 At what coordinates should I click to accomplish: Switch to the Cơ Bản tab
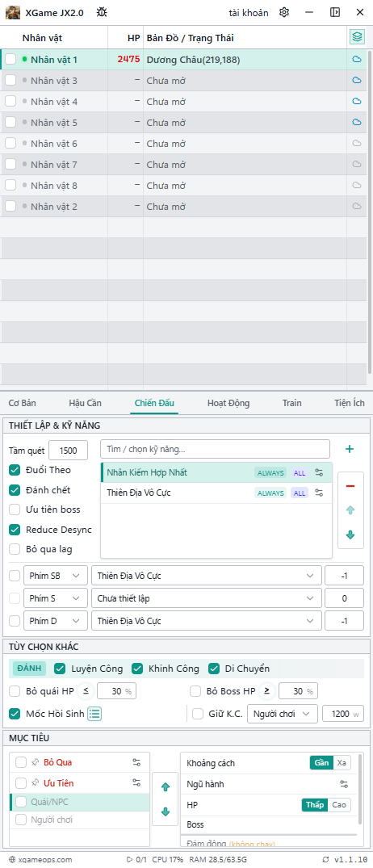coord(23,403)
